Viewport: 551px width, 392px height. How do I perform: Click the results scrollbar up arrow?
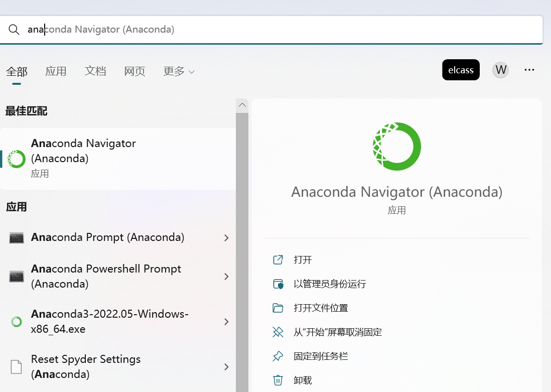click(x=242, y=105)
